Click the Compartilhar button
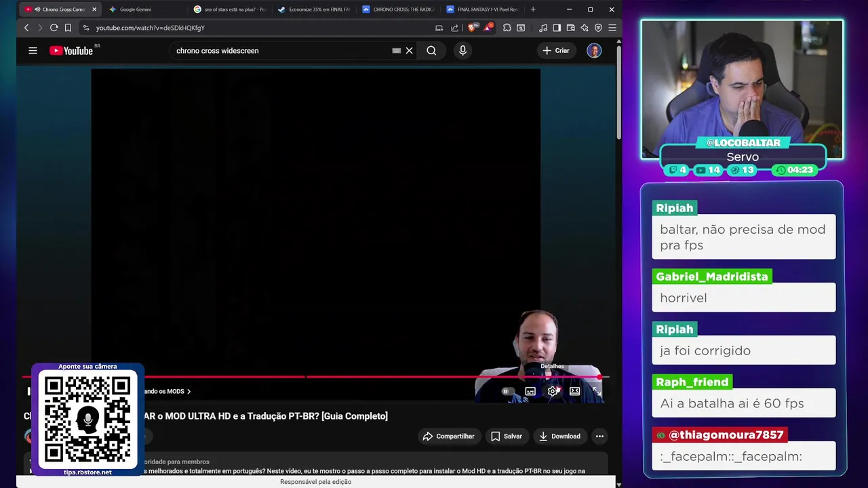The height and width of the screenshot is (488, 868). (448, 436)
